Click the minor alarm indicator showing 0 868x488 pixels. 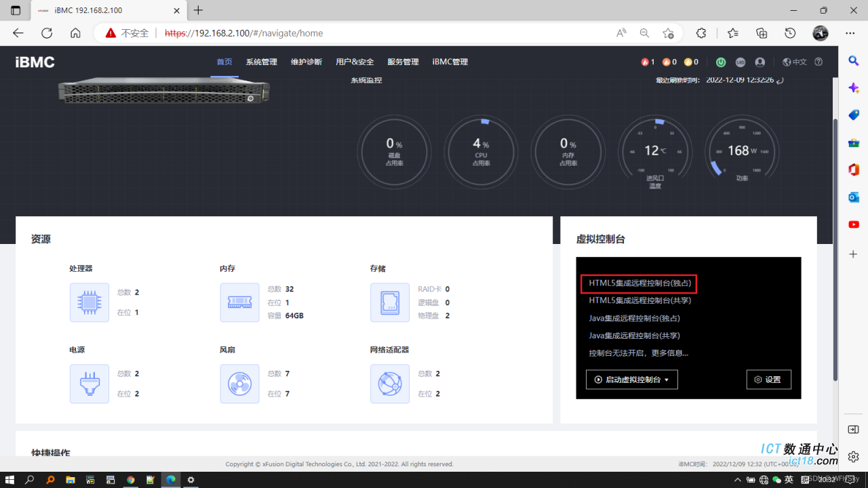click(x=691, y=62)
